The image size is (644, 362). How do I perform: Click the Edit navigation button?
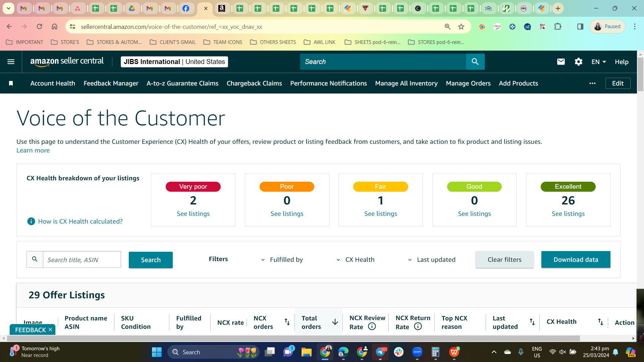pyautogui.click(x=618, y=83)
